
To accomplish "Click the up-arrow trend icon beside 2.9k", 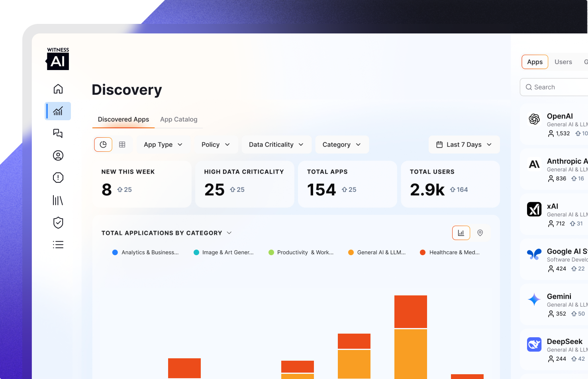I will pyautogui.click(x=453, y=190).
